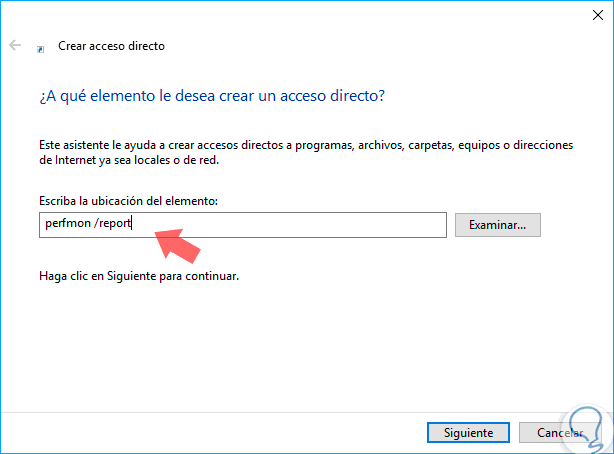
Task: Click the 'Crear acceso directo' window title
Action: [110, 47]
